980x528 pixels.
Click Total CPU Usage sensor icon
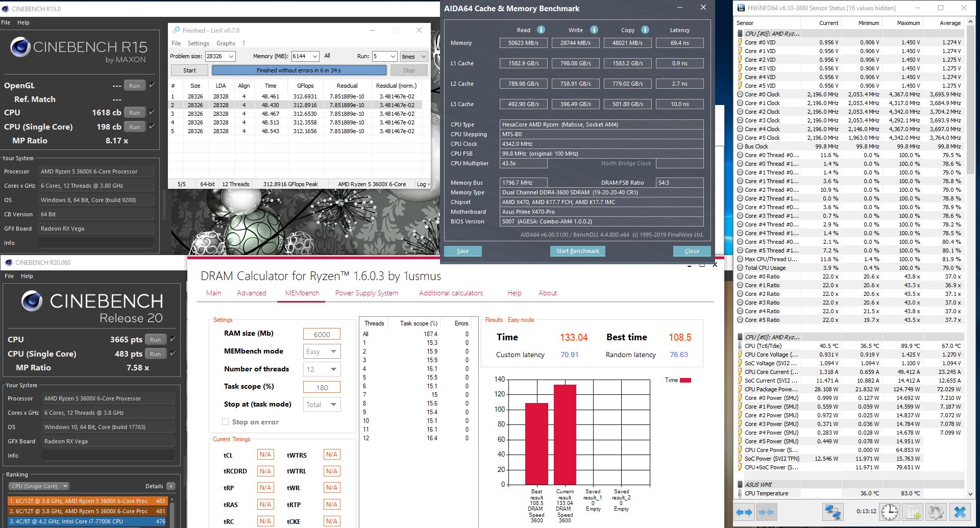pyautogui.click(x=740, y=268)
